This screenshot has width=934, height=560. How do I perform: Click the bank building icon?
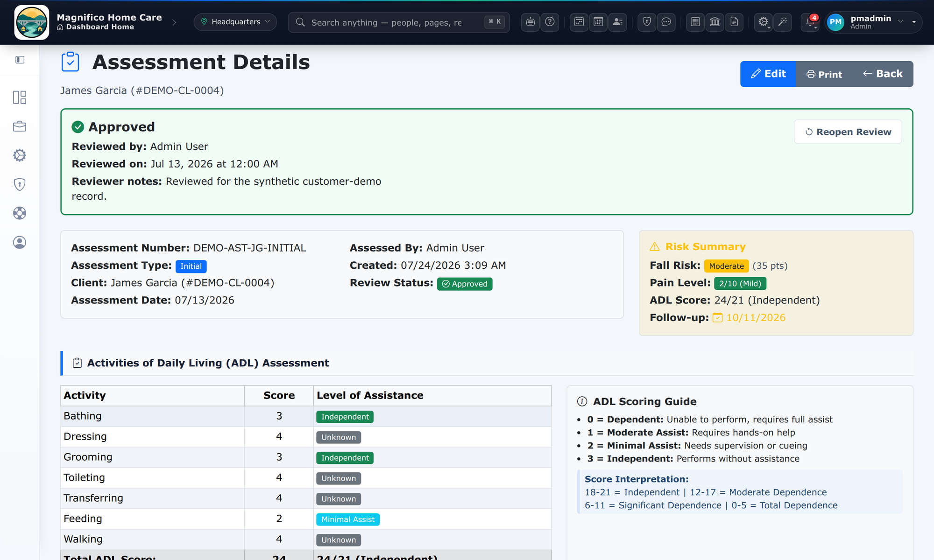[715, 22]
